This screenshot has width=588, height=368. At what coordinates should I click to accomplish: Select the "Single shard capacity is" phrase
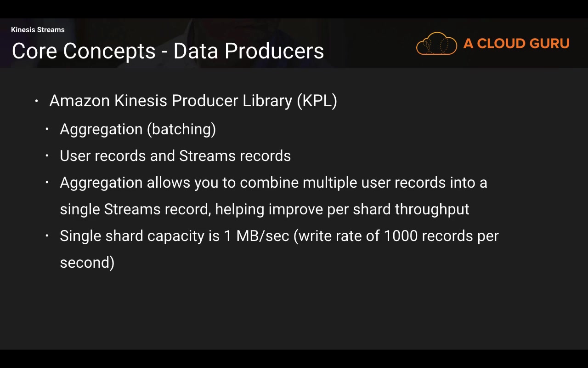click(x=140, y=236)
